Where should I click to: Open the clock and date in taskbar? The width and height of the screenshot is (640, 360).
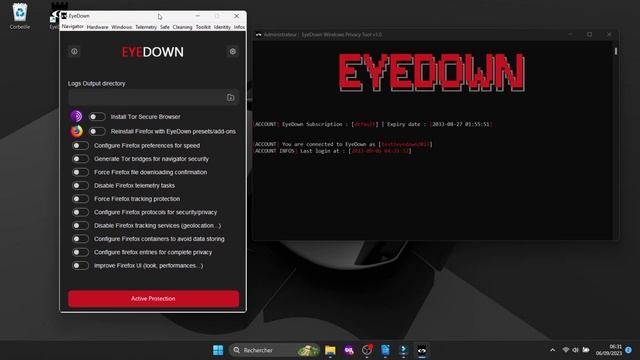pyautogui.click(x=609, y=350)
